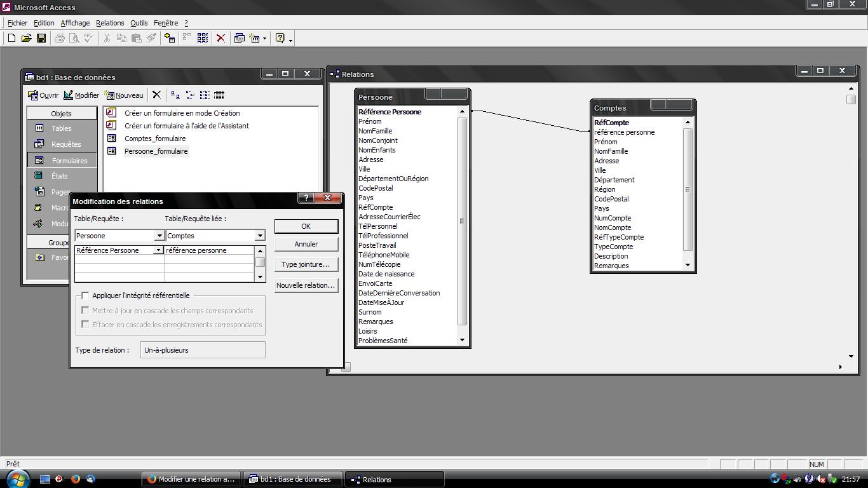Screen dimensions: 868x488
Task: Click the scroll down arrow of Comptes list
Action: pyautogui.click(x=688, y=265)
